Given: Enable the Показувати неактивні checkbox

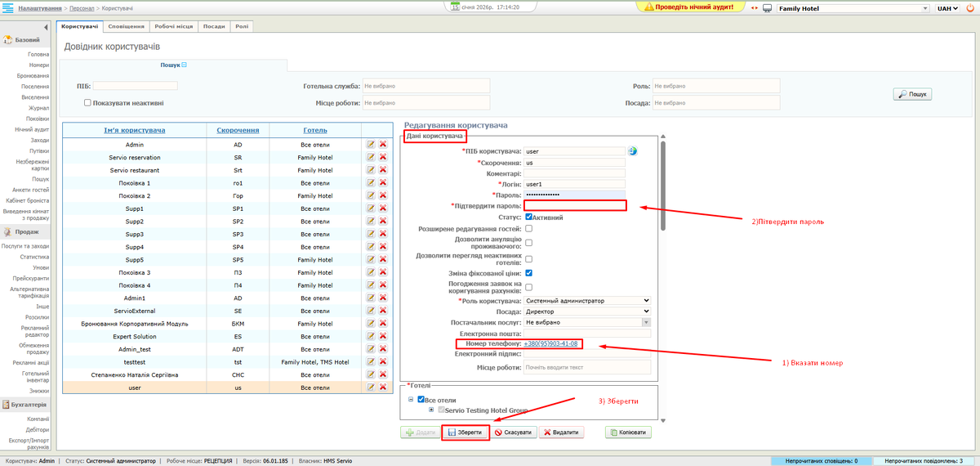Looking at the screenshot, I should (87, 103).
